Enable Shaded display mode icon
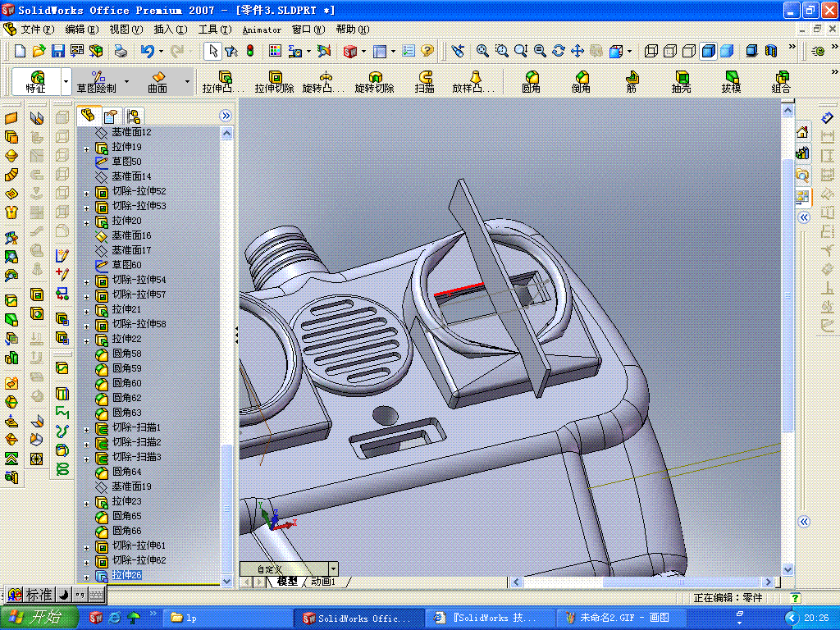 tap(727, 51)
